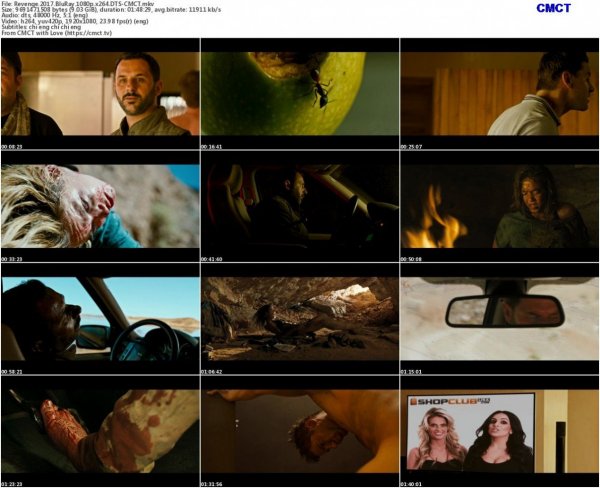Select frame of man driving car at night

(300, 206)
